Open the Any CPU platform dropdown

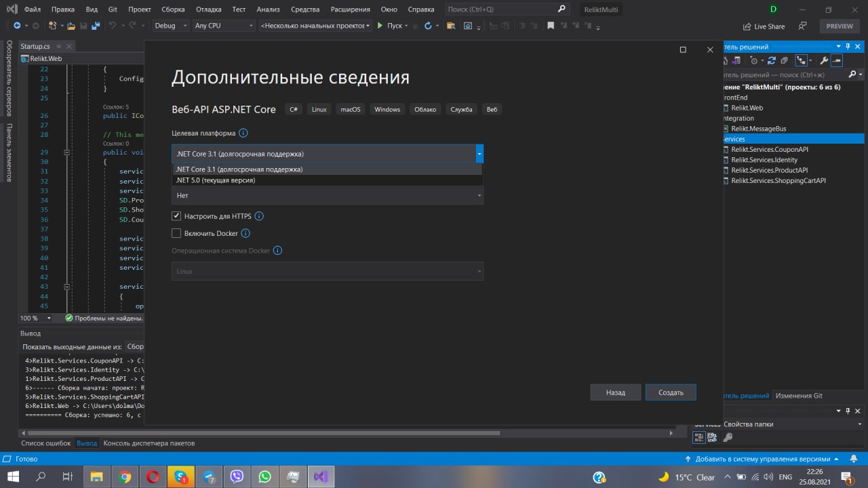click(224, 26)
